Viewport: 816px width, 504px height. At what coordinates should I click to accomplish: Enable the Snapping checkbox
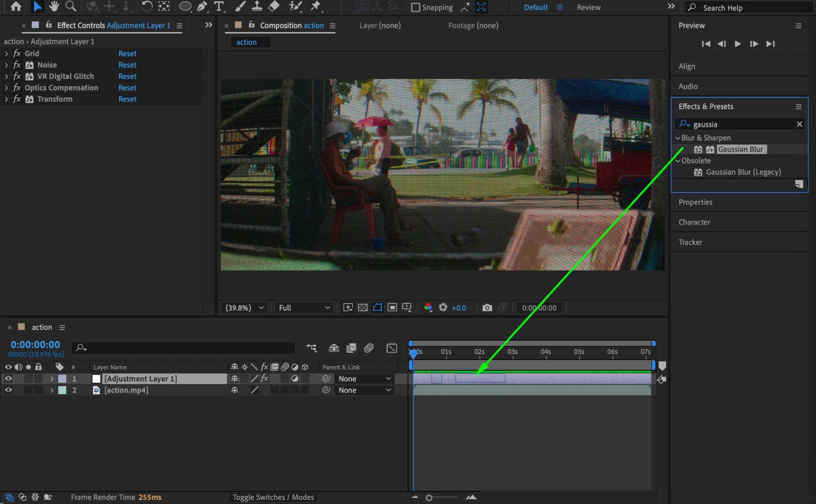[x=415, y=7]
